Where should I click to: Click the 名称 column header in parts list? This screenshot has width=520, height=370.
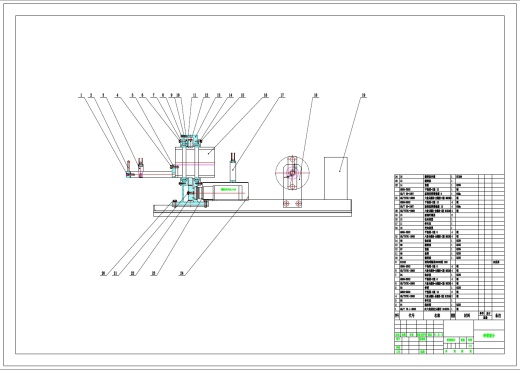click(437, 315)
